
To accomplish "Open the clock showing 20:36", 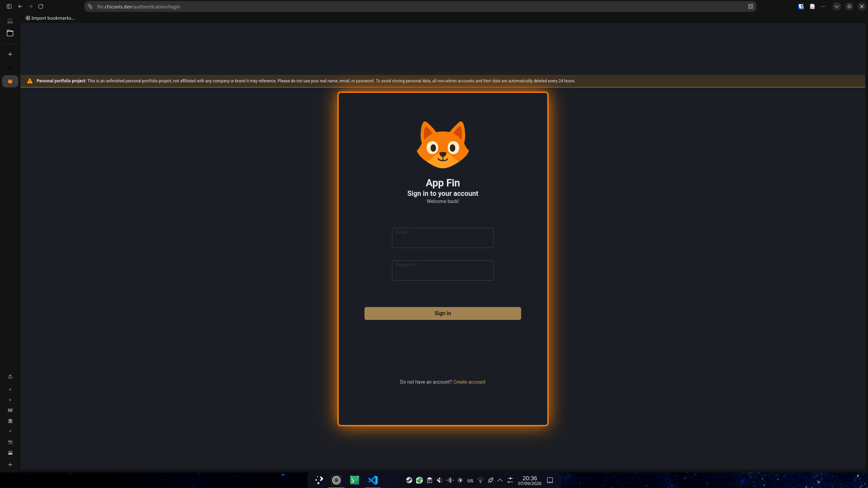I will [x=530, y=480].
